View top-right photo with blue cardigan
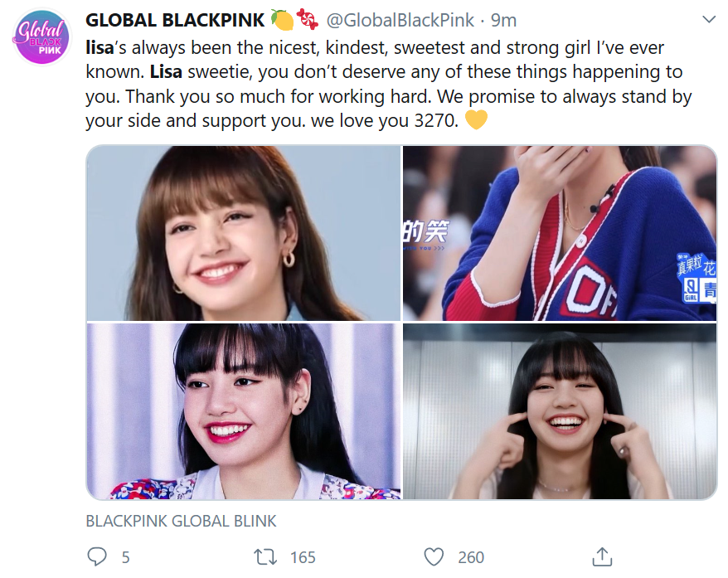This screenshot has height=578, width=728. 560,233
